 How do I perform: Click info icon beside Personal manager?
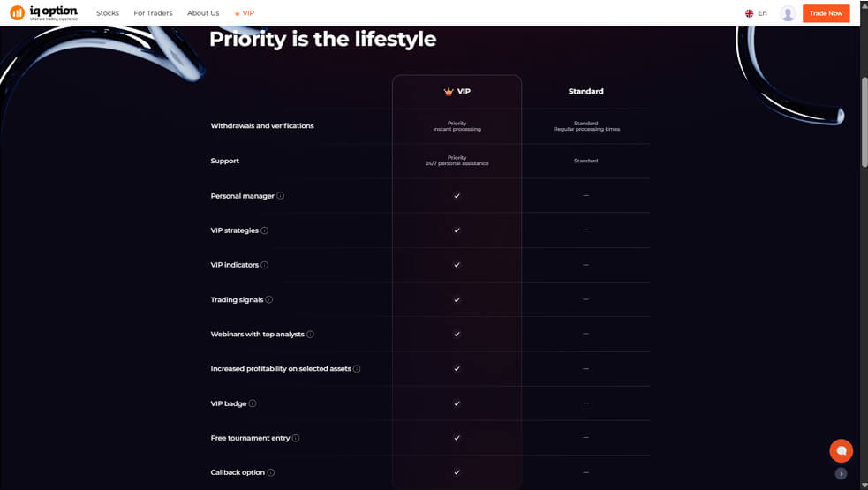point(281,196)
